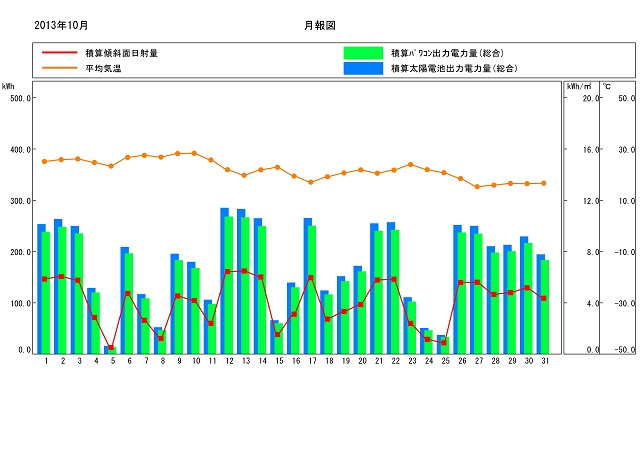Click the orange temperature point for day 23
Viewport: 640px width, 452px height.
click(x=411, y=165)
